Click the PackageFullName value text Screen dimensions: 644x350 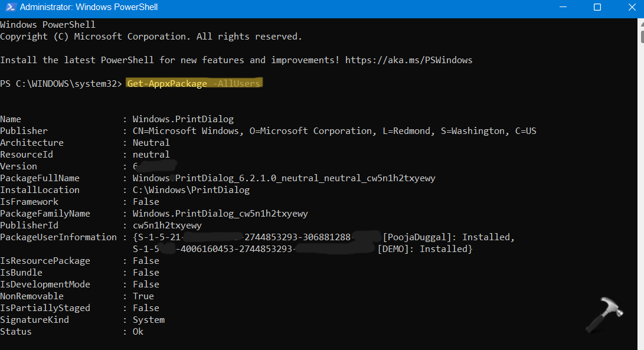pyautogui.click(x=284, y=178)
